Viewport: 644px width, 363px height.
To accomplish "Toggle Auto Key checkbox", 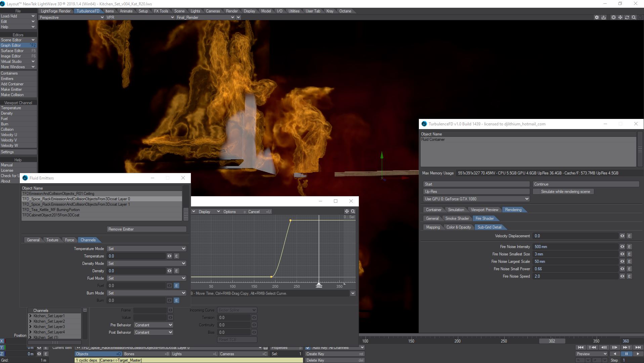I will point(308,348).
